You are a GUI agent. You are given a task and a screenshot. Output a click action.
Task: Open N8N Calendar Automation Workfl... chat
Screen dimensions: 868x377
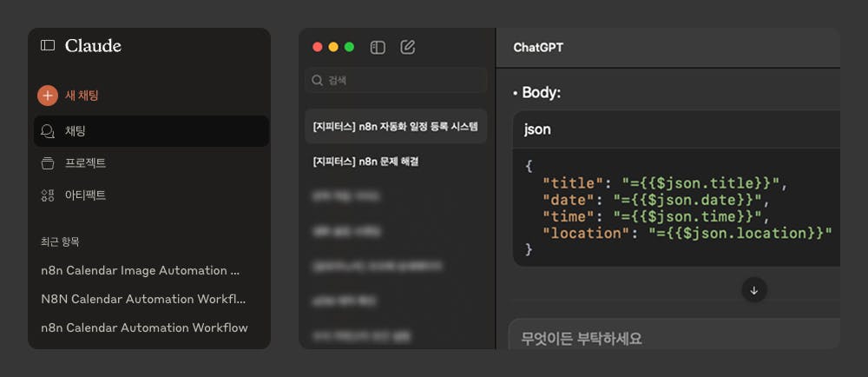[143, 299]
